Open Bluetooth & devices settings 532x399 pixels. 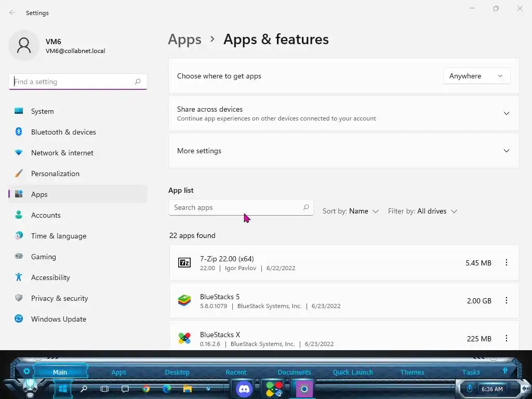(x=78, y=132)
